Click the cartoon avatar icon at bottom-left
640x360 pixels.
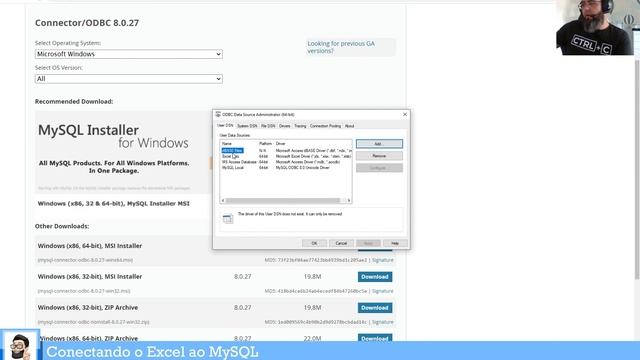coord(20,345)
